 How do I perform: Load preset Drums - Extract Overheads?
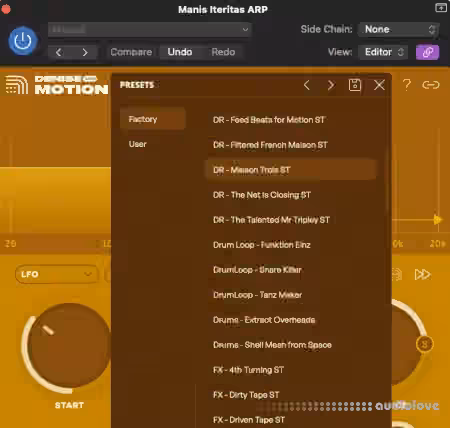click(291, 320)
